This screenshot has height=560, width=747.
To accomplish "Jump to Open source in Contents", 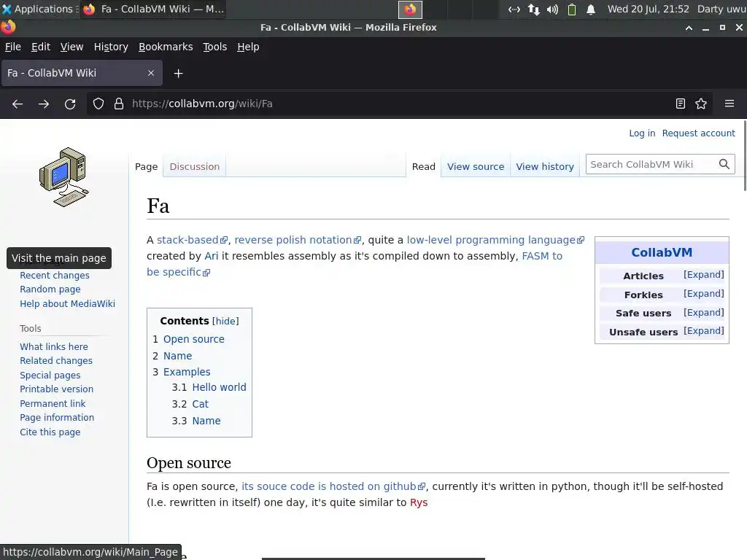I will point(194,340).
